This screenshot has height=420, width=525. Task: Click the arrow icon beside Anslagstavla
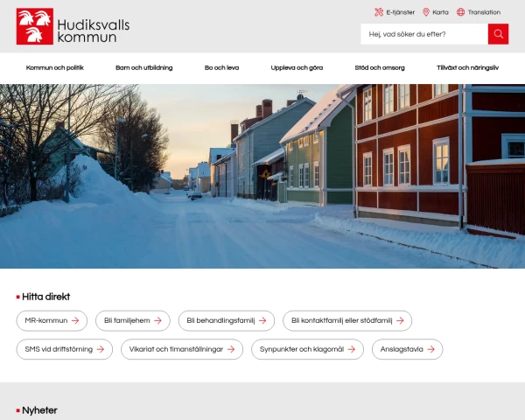(430, 349)
